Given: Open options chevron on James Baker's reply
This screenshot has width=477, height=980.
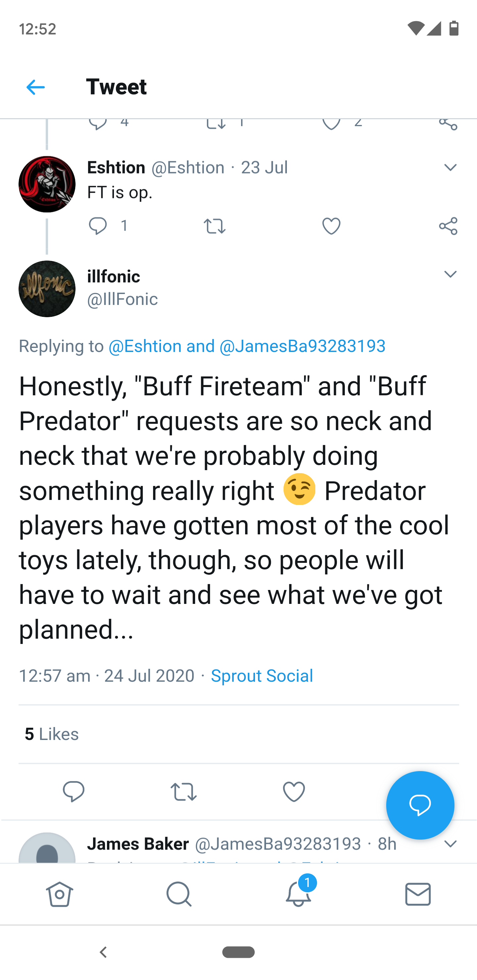Looking at the screenshot, I should coord(450,844).
